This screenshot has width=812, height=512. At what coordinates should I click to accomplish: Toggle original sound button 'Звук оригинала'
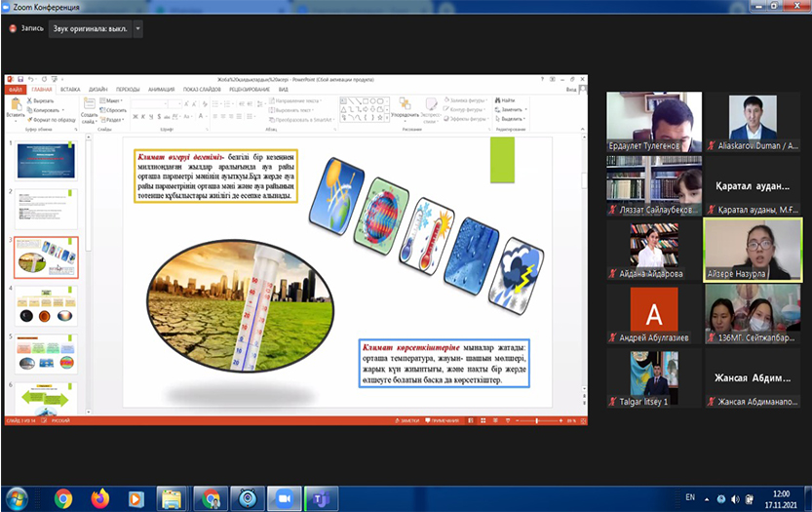point(88,29)
